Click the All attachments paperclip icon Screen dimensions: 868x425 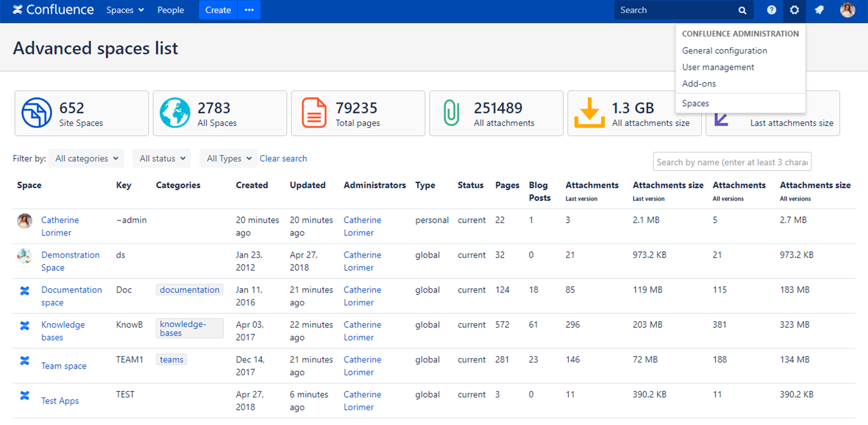(x=451, y=113)
